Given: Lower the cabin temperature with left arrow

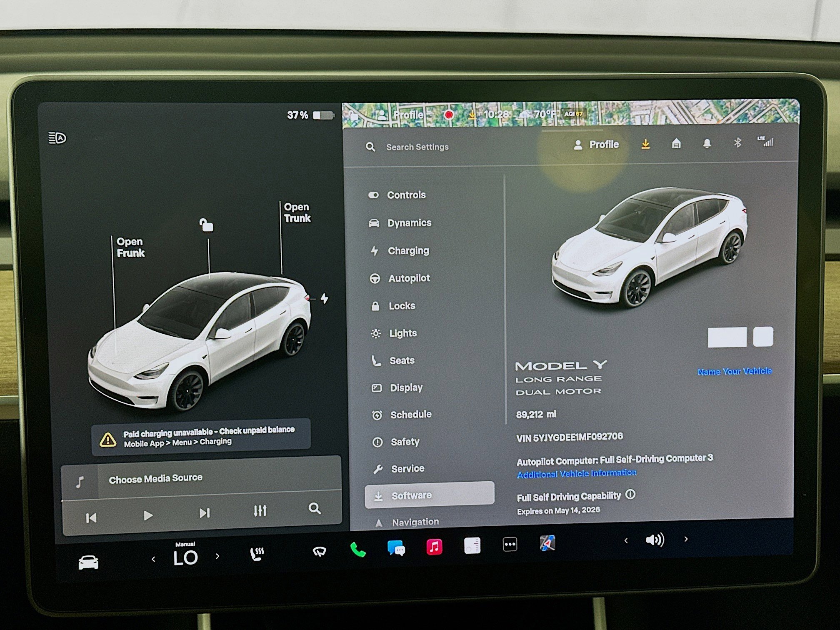Looking at the screenshot, I should pos(153,559).
